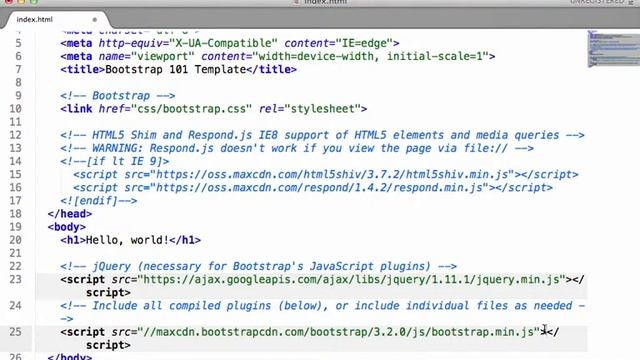Click line number 14 in gutter
The width and height of the screenshot is (640, 360).
click(x=16, y=162)
